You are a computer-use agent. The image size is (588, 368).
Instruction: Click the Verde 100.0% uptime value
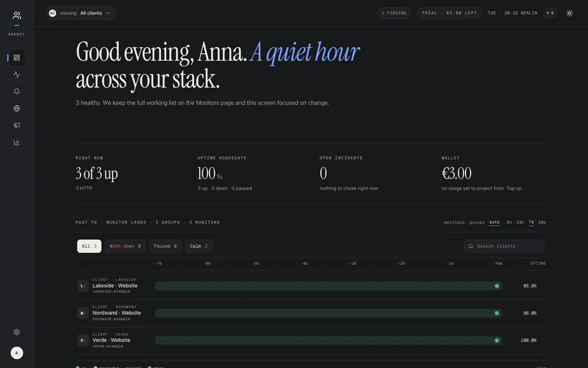[528, 340]
